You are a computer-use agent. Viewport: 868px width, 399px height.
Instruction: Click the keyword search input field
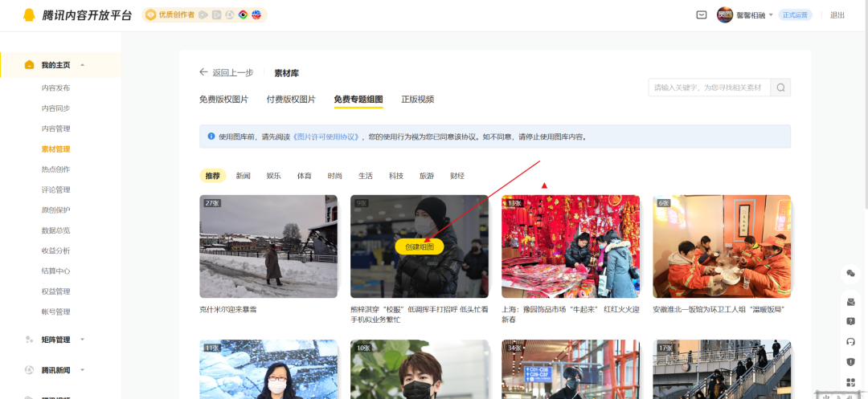pyautogui.click(x=710, y=88)
